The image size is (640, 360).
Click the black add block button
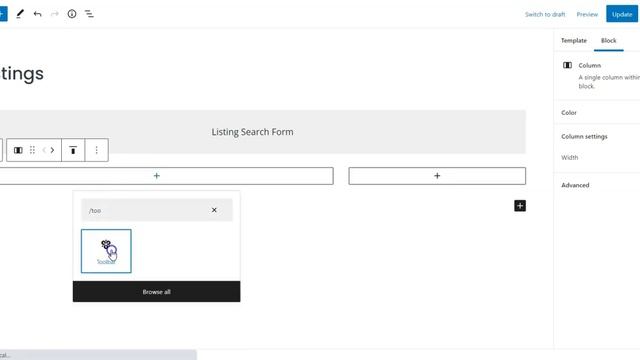point(520,206)
